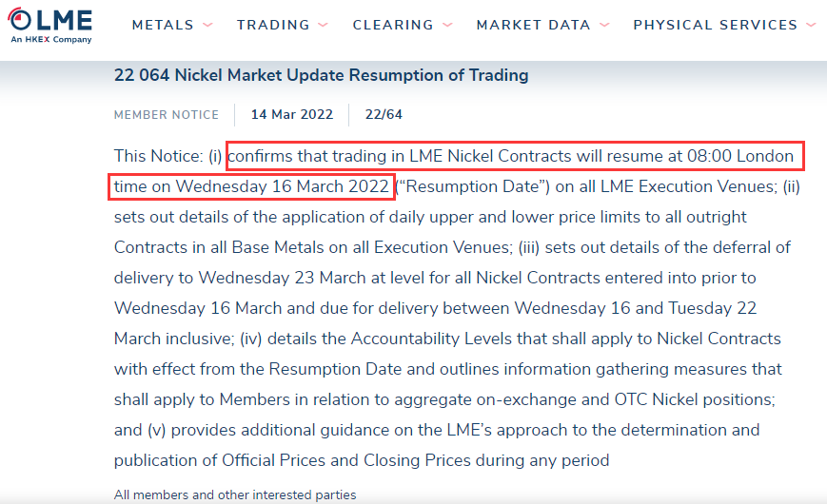
Task: Expand the Physical Services dropdown chevron
Action: pos(811,25)
